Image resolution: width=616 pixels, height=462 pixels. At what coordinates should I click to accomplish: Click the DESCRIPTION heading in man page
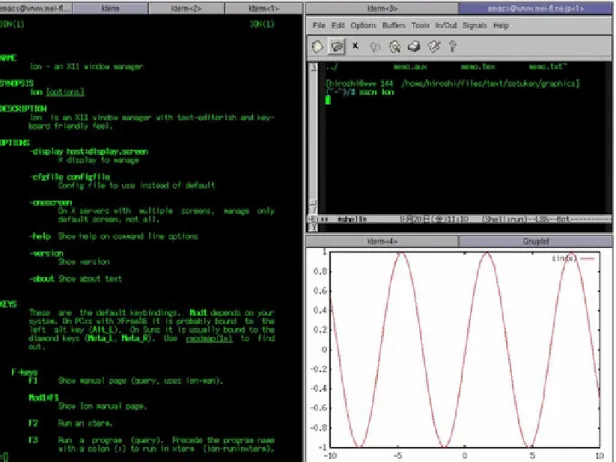pos(23,108)
